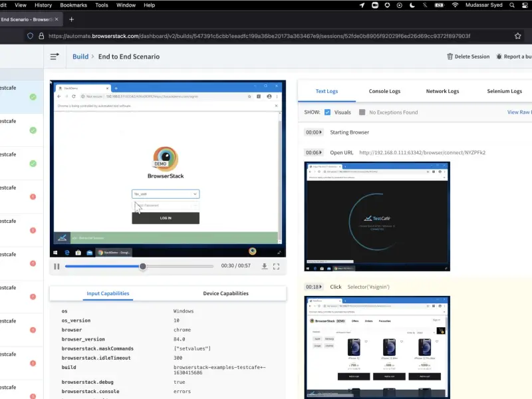
Task: Click the Bluetooth menu bar icon
Action: click(x=425, y=5)
